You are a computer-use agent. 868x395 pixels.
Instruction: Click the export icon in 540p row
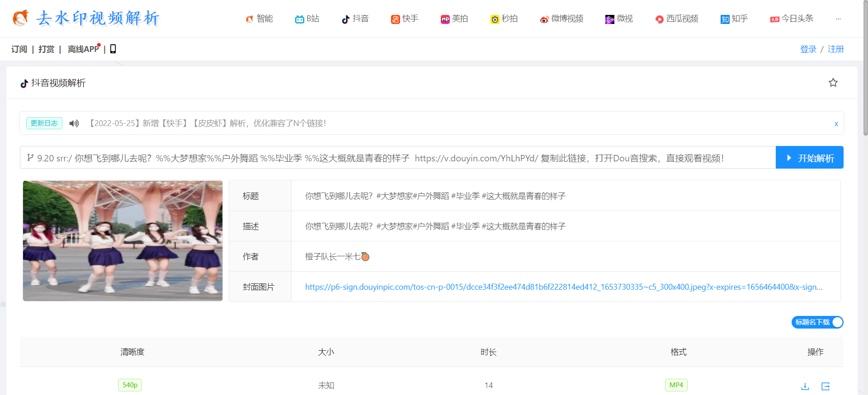(x=826, y=386)
